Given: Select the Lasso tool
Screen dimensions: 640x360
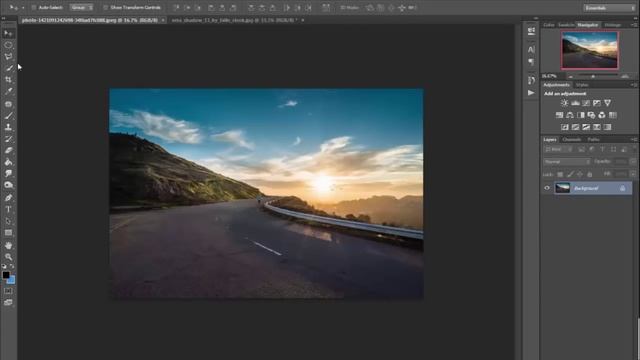Looking at the screenshot, I should click(x=8, y=56).
